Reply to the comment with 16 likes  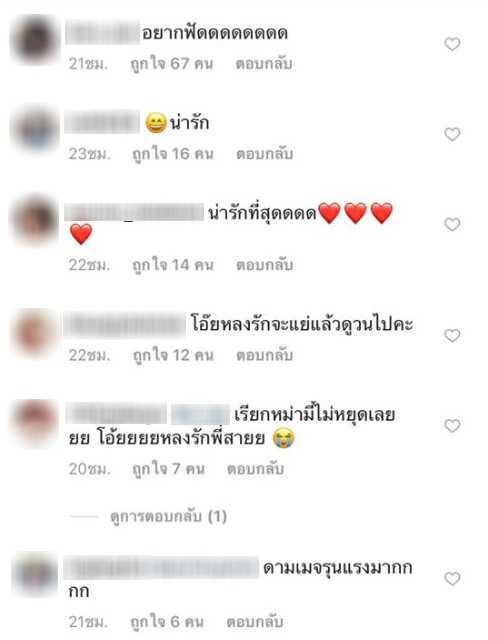tap(264, 154)
